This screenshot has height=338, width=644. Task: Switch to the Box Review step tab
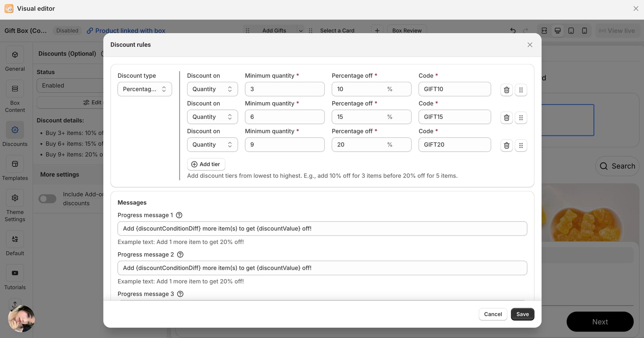407,31
